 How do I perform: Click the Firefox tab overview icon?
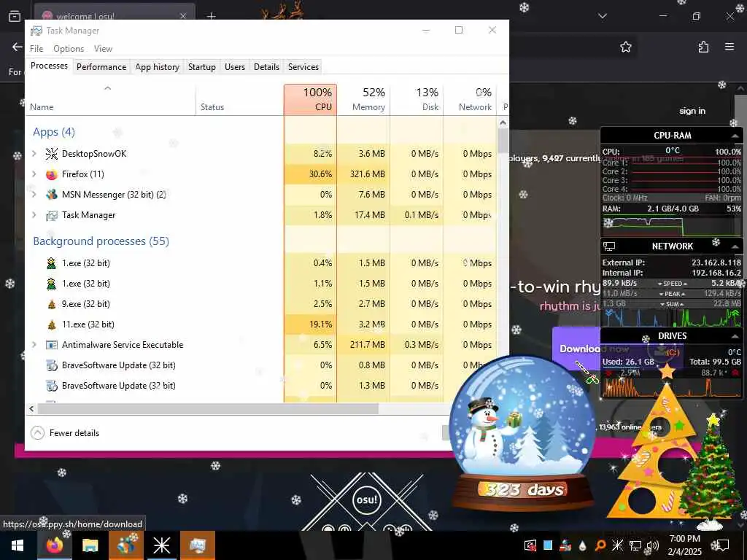pos(15,16)
